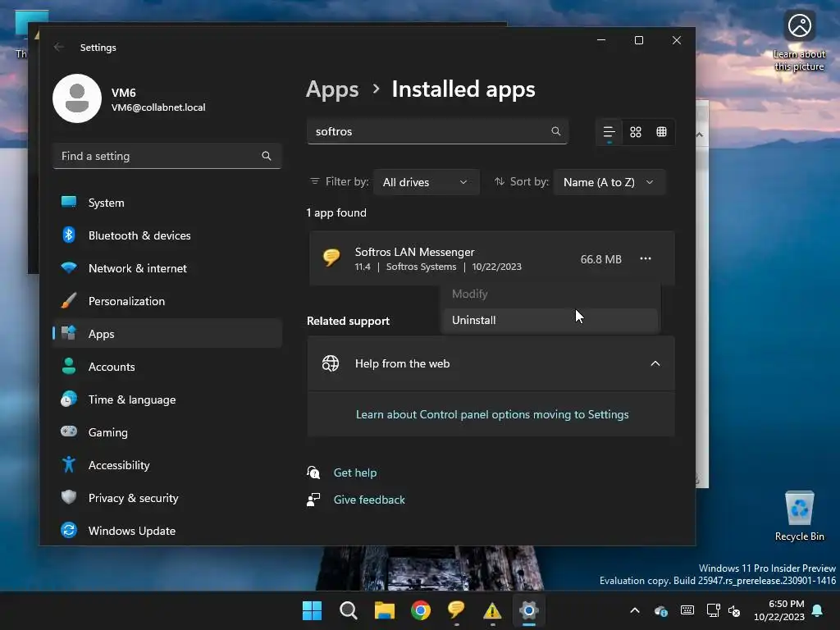Open Learn about Control panel options link
This screenshot has width=840, height=630.
click(492, 414)
